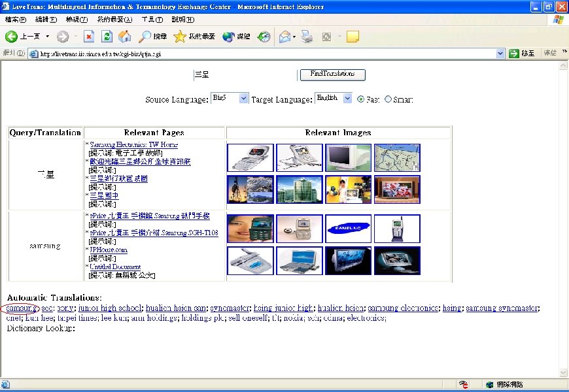Expand the toolbar chevron next to Links
This screenshot has width=569, height=392.
[x=564, y=52]
